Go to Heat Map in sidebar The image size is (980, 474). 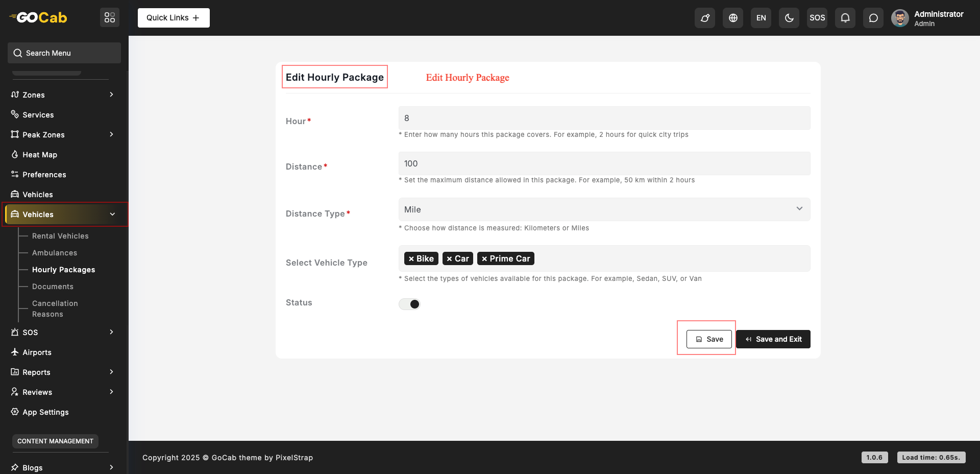click(x=40, y=155)
